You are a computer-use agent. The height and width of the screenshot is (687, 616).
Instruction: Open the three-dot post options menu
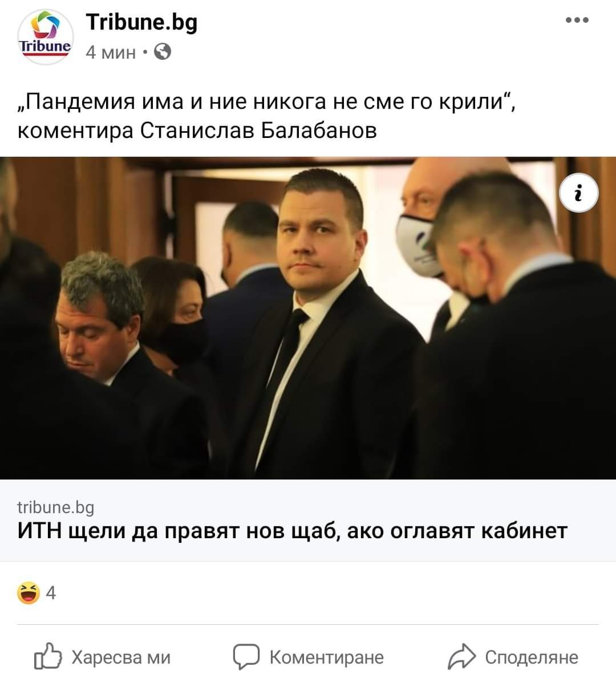pyautogui.click(x=577, y=20)
